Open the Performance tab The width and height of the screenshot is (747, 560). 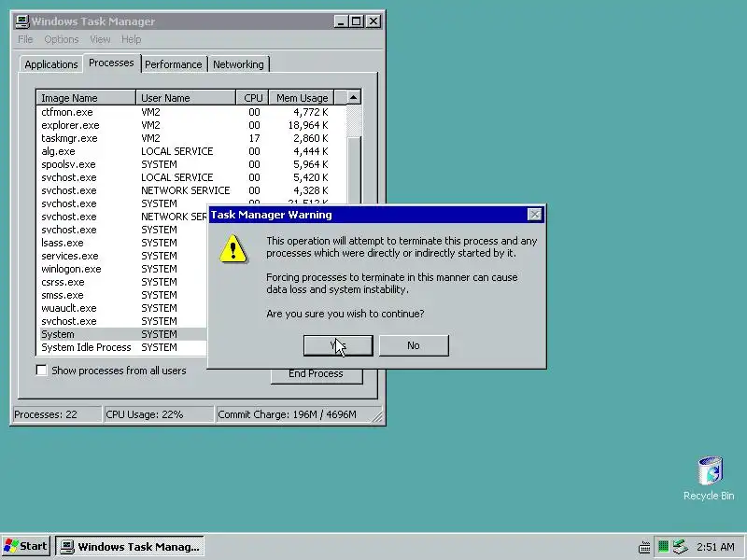click(174, 64)
